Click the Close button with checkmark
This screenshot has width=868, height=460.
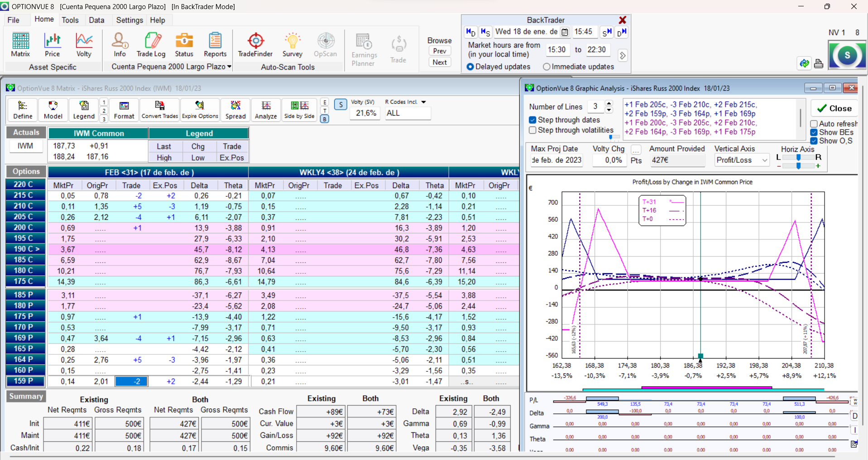pyautogui.click(x=834, y=108)
